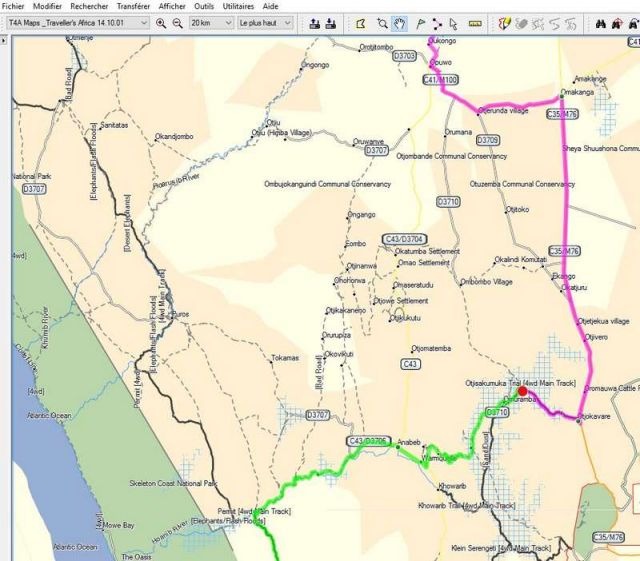Click the greyed Track join tool
The width and height of the screenshot is (640, 561).
coord(571,24)
